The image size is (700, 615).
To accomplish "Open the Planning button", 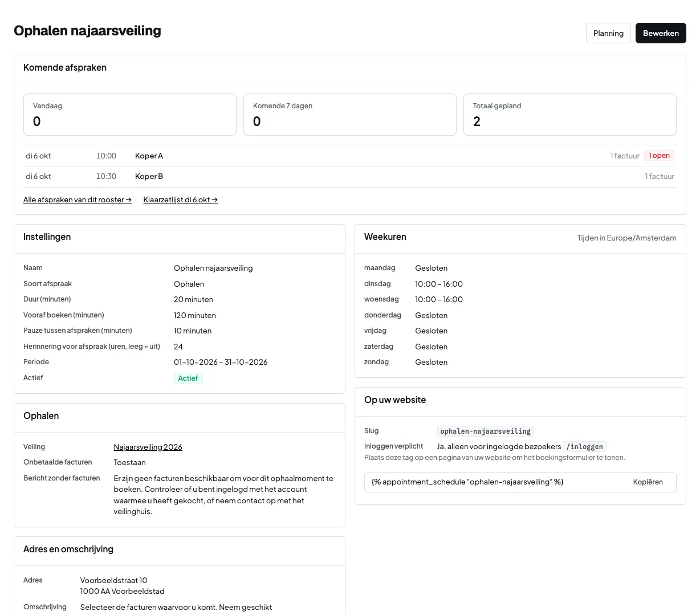I will coord(608,33).
